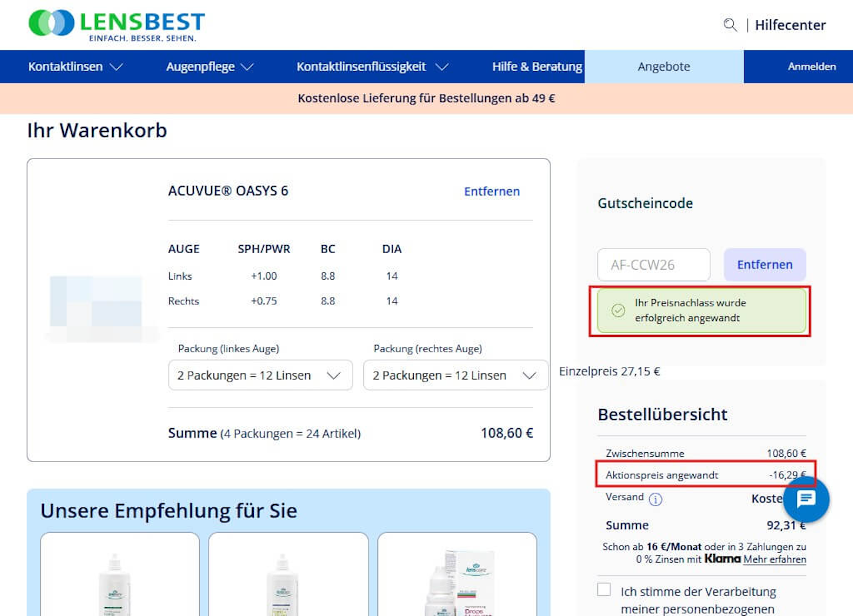Click the Bestellübersicht heading
The image size is (853, 616).
coord(662,414)
